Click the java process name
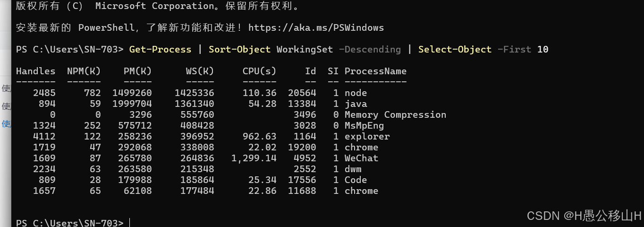 coord(356,104)
